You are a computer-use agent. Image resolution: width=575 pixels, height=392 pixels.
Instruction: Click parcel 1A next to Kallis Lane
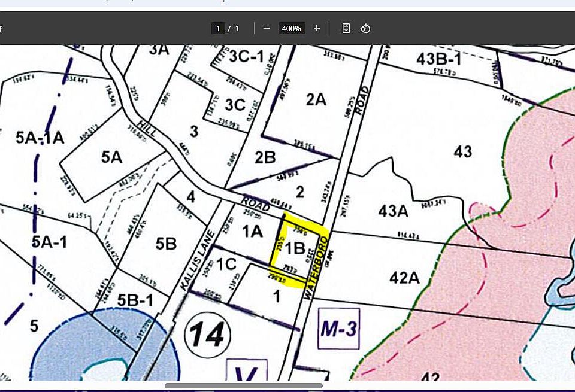252,230
